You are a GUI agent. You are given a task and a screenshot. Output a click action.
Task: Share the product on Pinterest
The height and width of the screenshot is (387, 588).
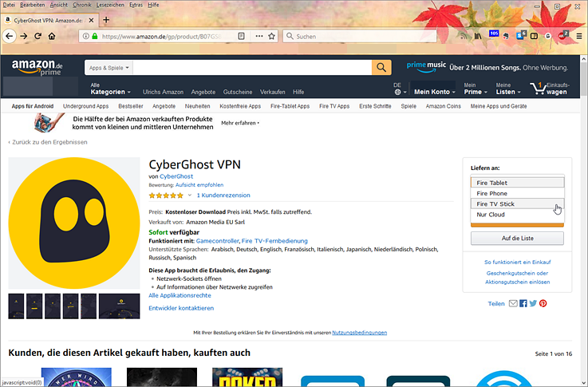(543, 303)
